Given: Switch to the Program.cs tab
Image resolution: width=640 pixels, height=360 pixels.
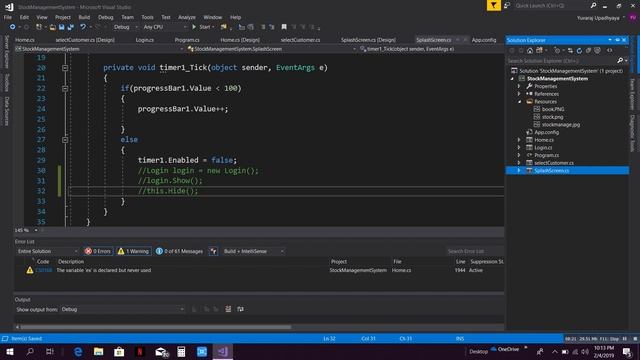Looking at the screenshot, I should [x=187, y=40].
